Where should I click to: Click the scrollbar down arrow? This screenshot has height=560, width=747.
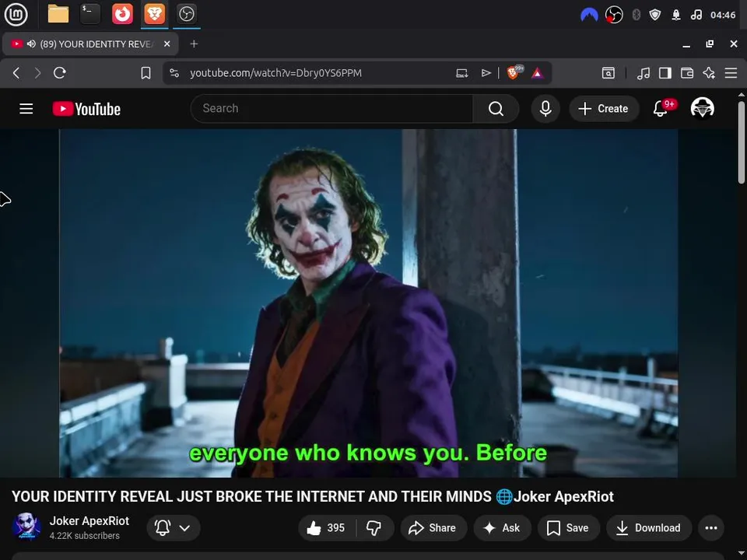point(742,555)
